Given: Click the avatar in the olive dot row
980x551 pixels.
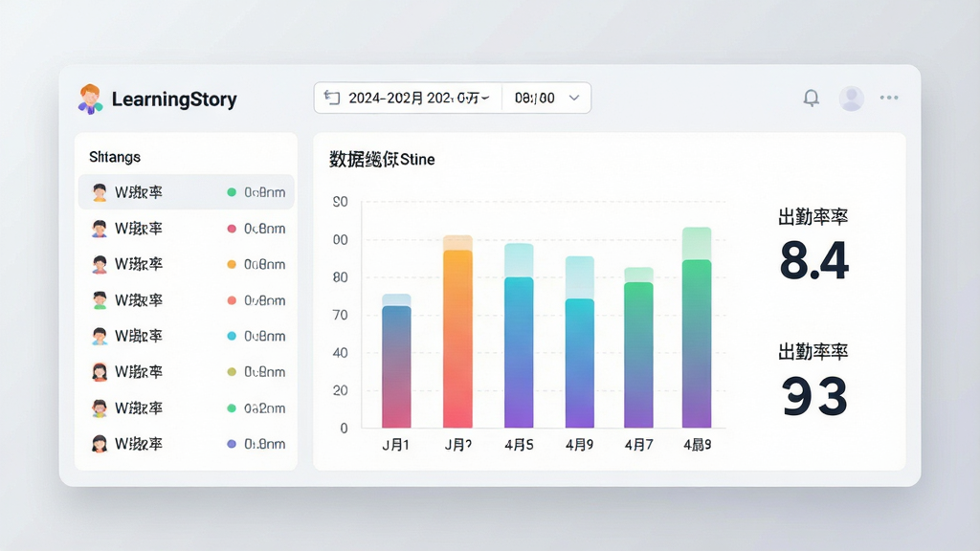Looking at the screenshot, I should 100,372.
